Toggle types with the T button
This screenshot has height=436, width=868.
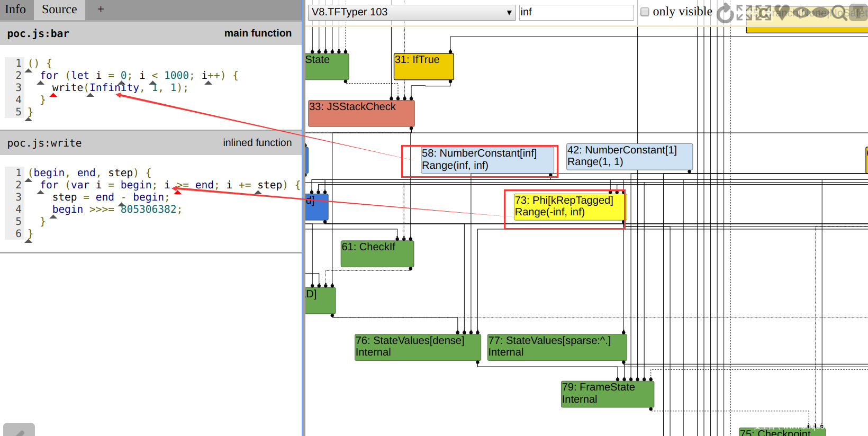coord(858,13)
